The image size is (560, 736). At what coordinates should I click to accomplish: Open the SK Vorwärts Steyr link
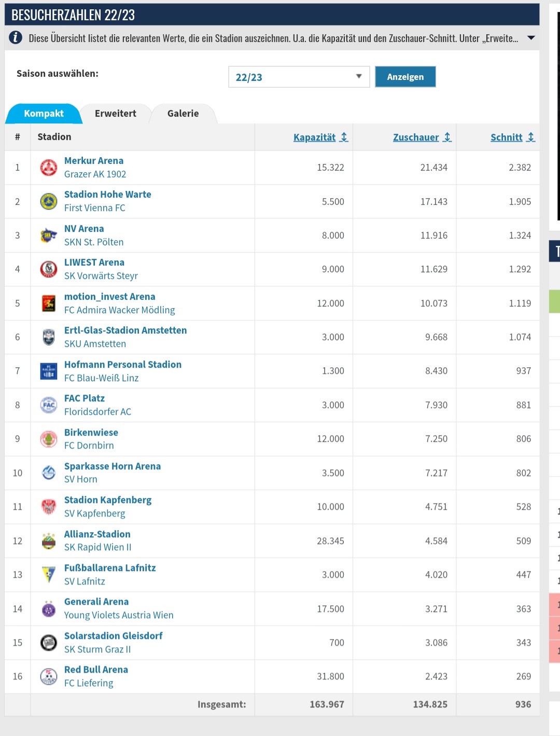pyautogui.click(x=101, y=276)
